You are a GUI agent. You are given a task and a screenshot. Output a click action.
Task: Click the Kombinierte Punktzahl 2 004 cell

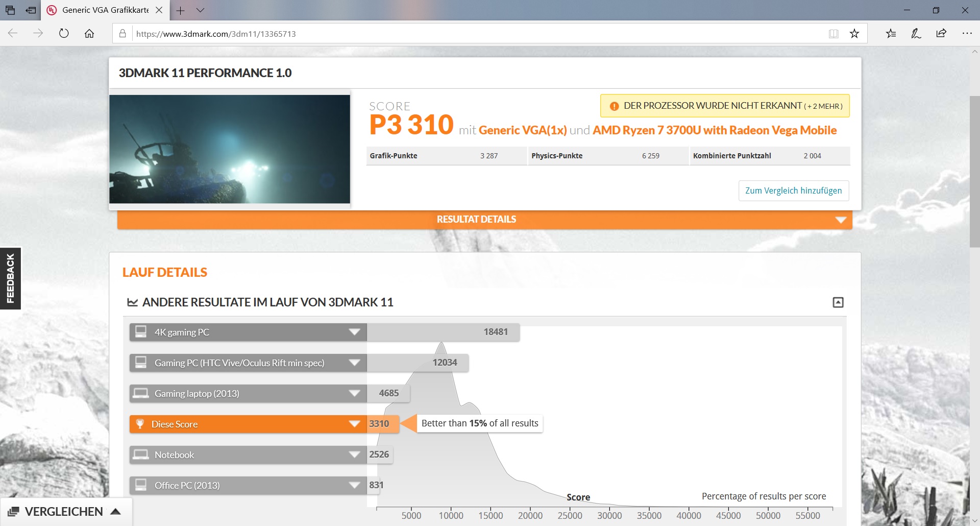point(770,156)
